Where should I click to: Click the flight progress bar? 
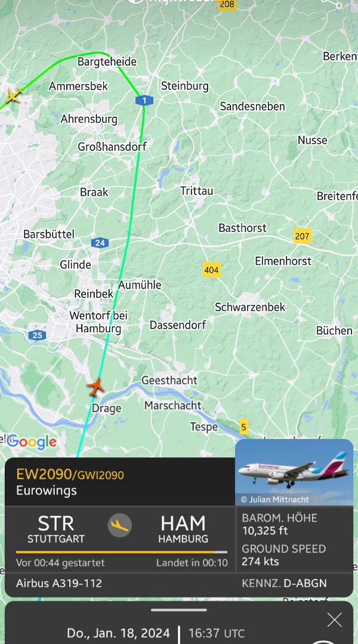121,552
